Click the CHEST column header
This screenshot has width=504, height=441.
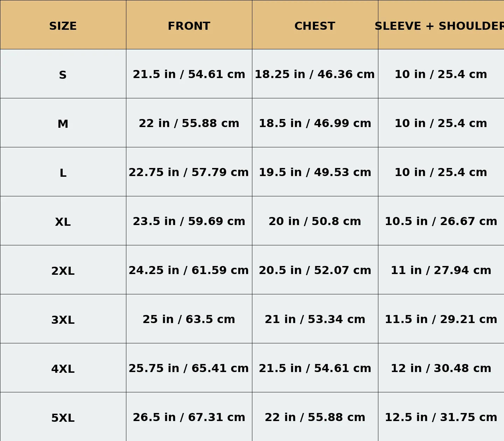[315, 26]
